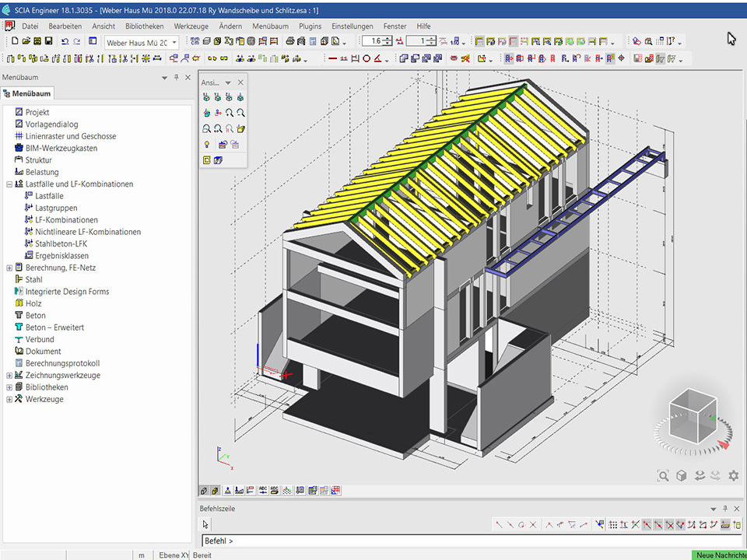This screenshot has height=560, width=747.
Task: Select LF-Kombinationen in the tree
Action: [x=66, y=220]
